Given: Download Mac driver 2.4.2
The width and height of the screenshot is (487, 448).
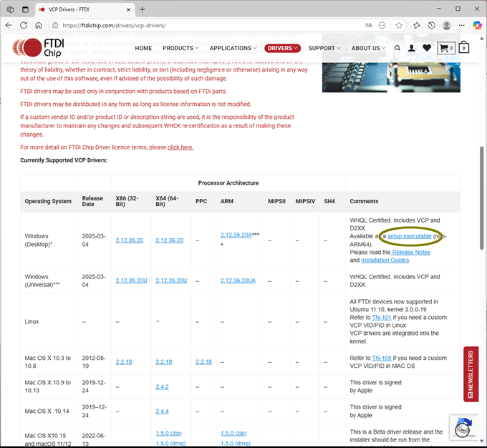Looking at the screenshot, I should coord(162,387).
